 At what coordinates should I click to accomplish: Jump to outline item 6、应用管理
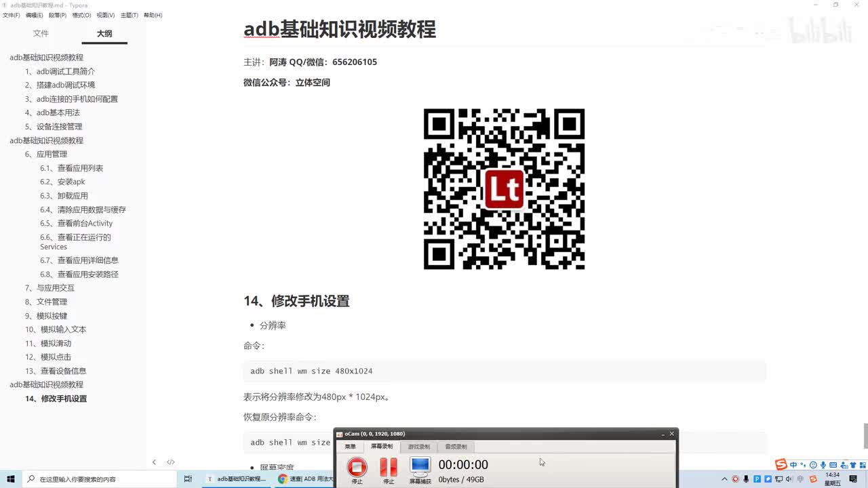click(45, 154)
